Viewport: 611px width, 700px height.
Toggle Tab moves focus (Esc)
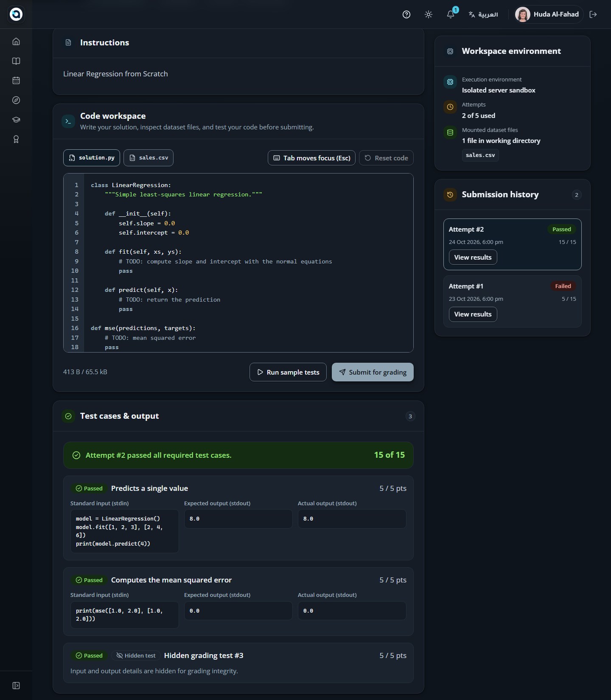point(311,158)
